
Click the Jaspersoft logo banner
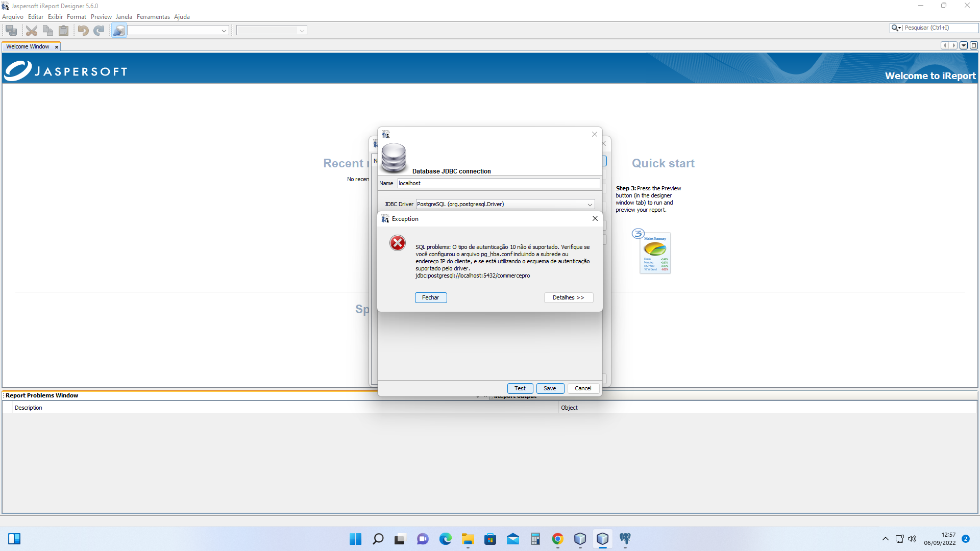point(66,71)
